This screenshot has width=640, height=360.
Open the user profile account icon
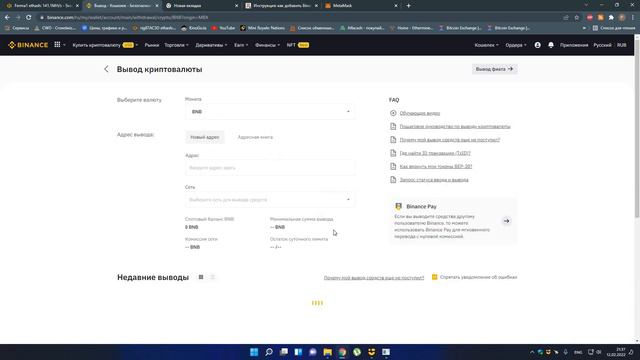(x=538, y=45)
